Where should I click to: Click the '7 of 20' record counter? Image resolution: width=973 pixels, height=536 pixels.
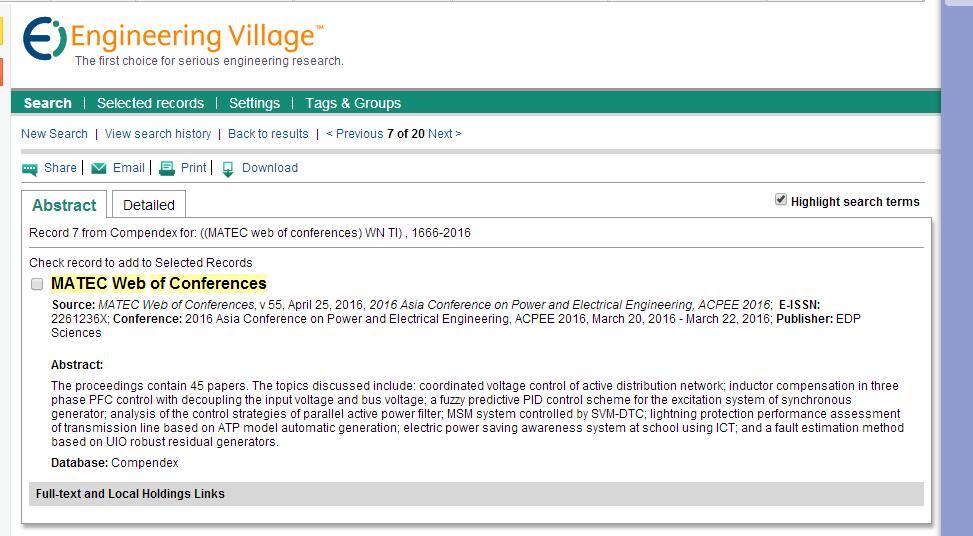406,133
